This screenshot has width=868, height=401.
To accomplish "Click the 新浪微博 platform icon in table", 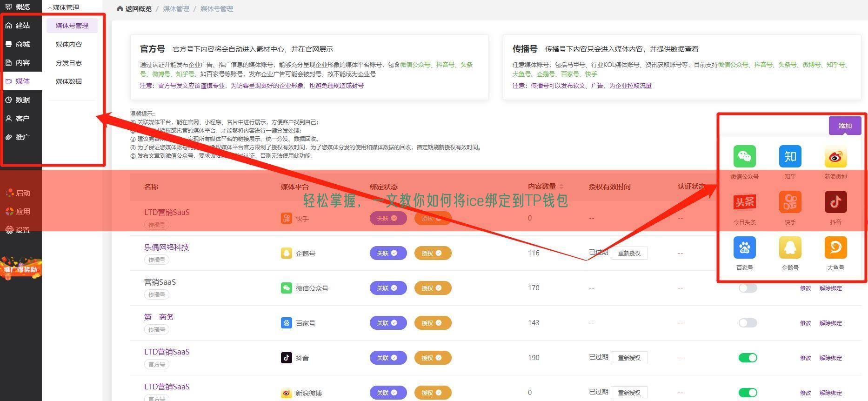I will (287, 393).
